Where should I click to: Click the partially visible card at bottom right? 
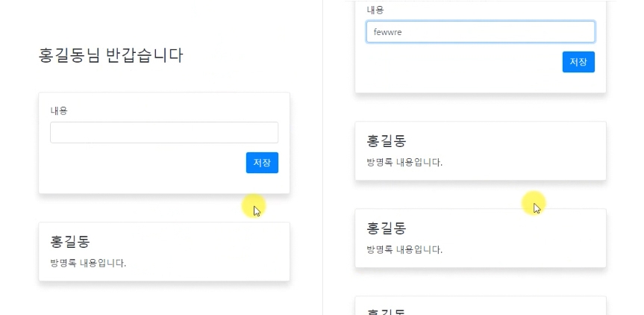click(x=480, y=305)
